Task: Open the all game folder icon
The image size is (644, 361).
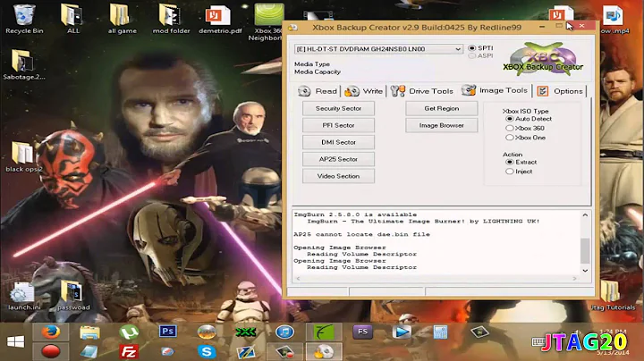Action: click(122, 19)
